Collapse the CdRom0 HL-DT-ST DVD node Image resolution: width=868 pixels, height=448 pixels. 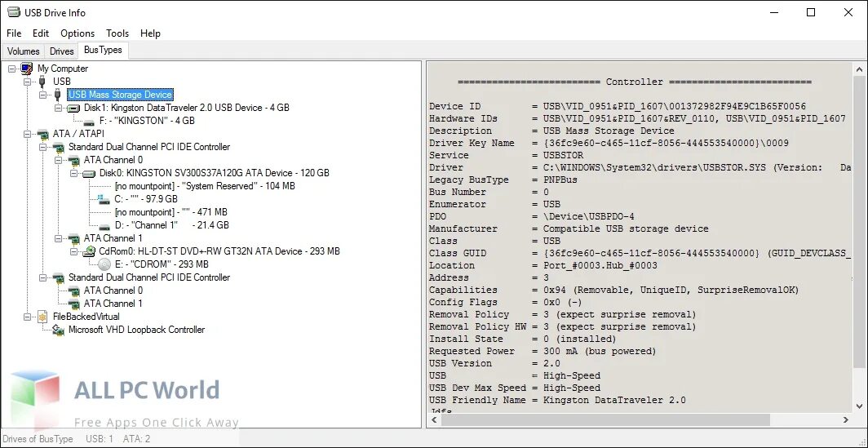point(73,251)
